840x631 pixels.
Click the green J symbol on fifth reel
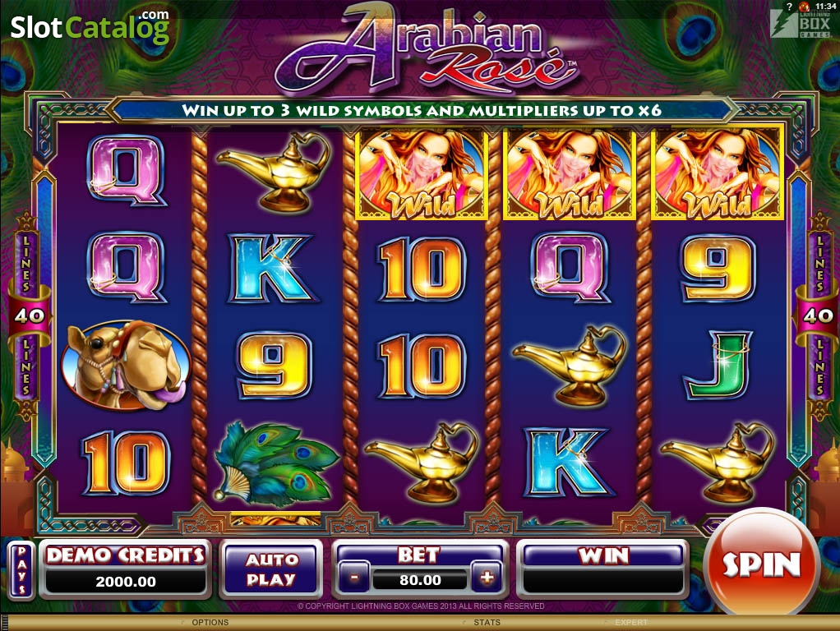coord(718,366)
